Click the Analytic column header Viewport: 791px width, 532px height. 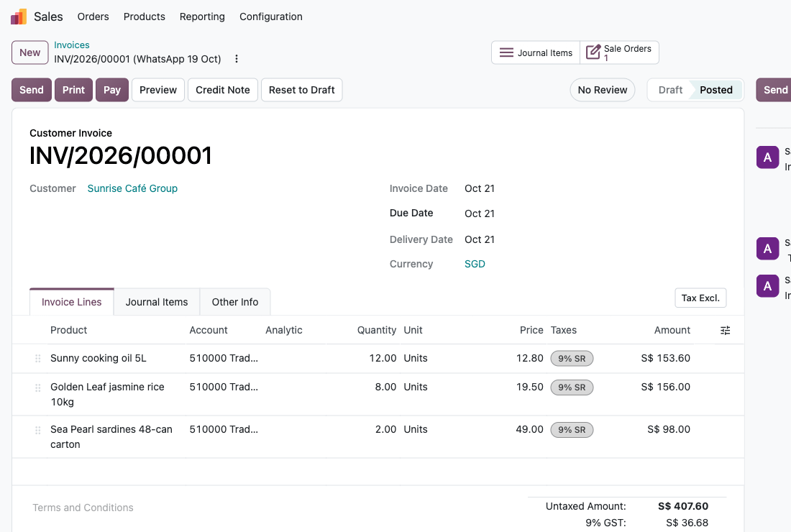coord(284,330)
